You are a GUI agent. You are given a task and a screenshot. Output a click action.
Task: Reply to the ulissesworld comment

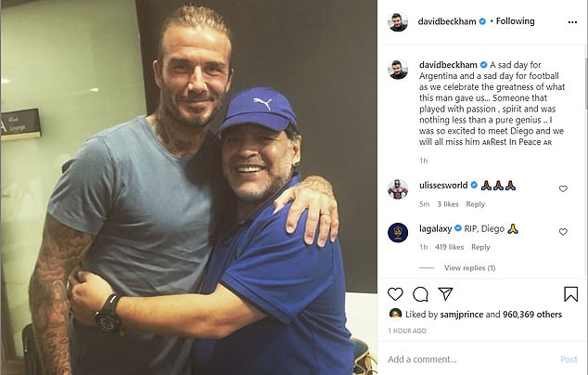[x=475, y=204]
